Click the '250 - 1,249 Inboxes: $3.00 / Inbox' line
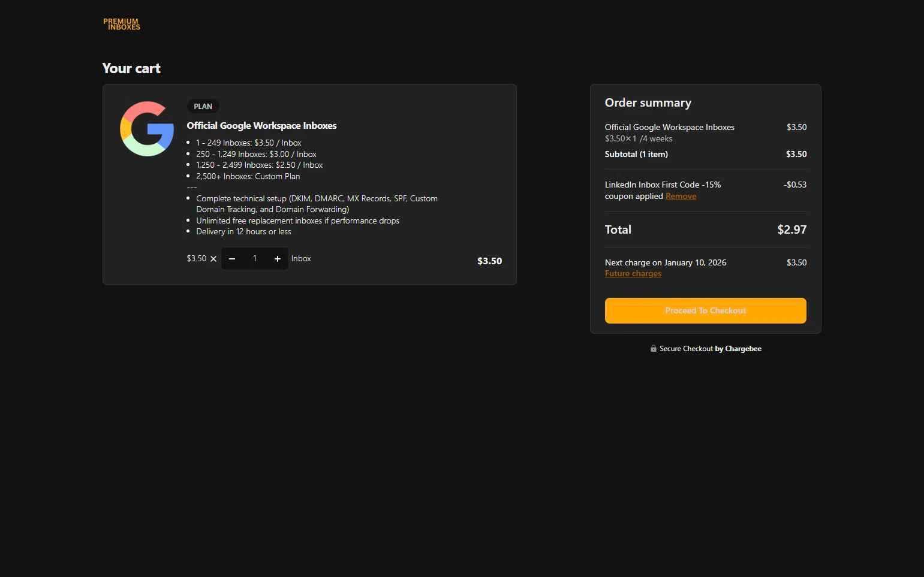The width and height of the screenshot is (924, 577). pyautogui.click(x=256, y=154)
